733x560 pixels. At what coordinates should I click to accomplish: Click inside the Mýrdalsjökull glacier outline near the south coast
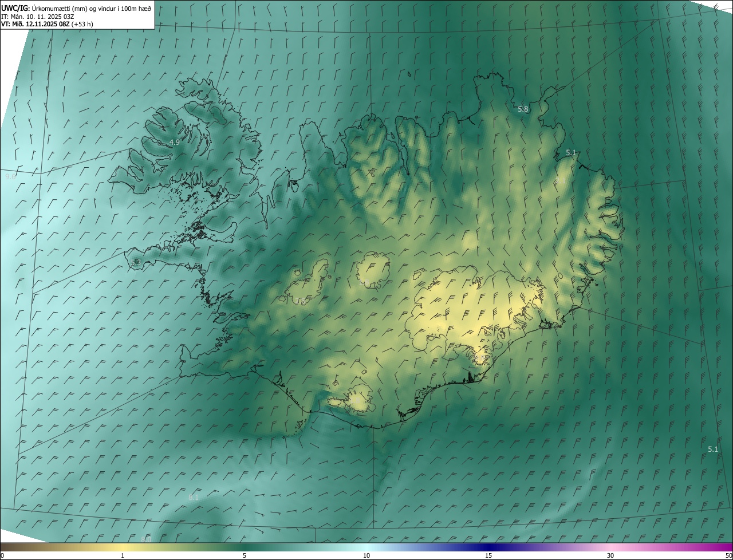click(359, 399)
